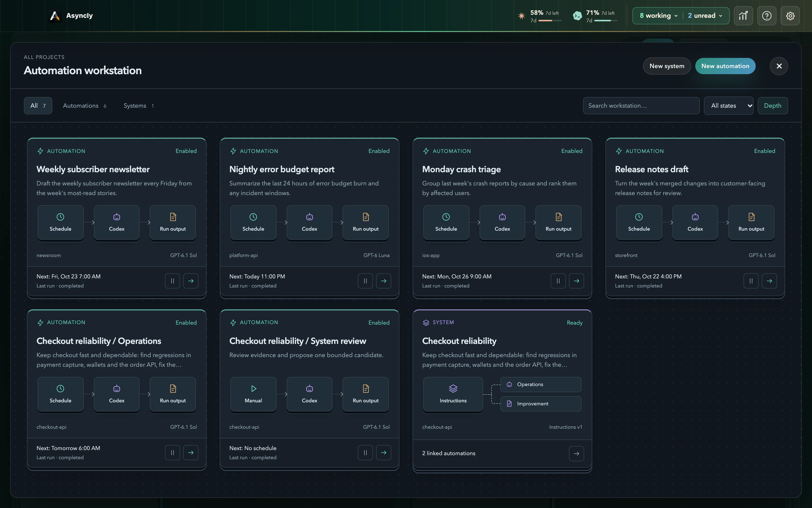The image size is (812, 508).
Task: Open the Monday crash triage card title
Action: [461, 169]
